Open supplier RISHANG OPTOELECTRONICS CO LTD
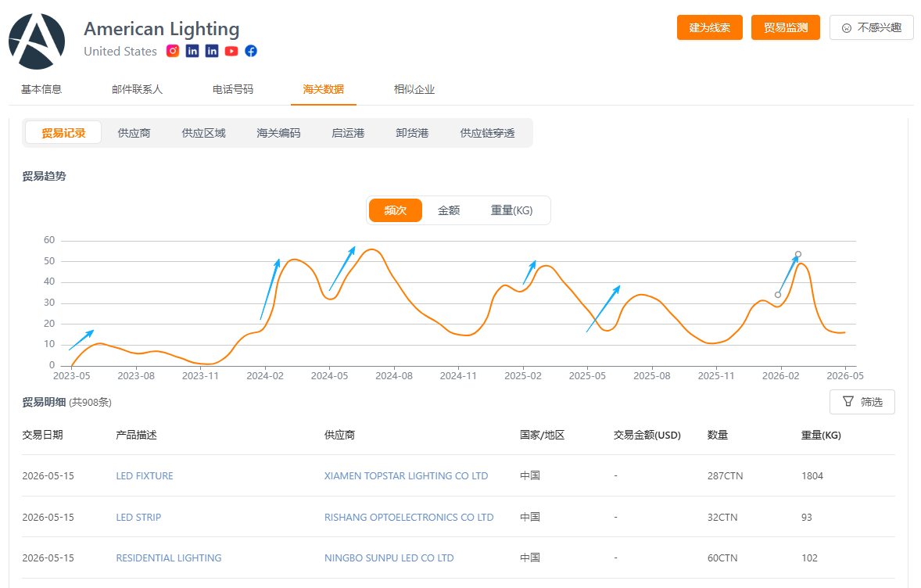This screenshot has height=588, width=921. click(x=409, y=518)
